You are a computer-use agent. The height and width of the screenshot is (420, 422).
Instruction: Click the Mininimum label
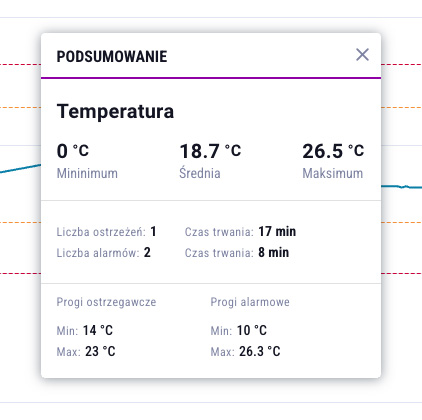tap(87, 173)
